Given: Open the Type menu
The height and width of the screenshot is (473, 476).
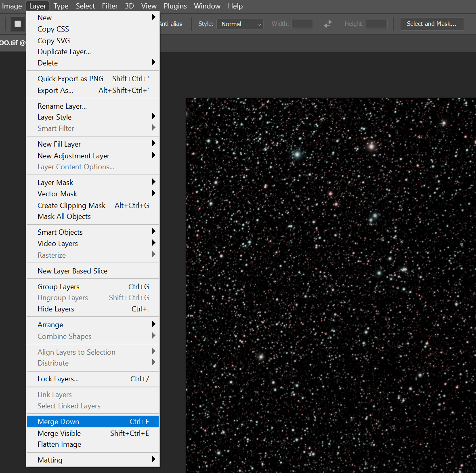Looking at the screenshot, I should click(61, 6).
